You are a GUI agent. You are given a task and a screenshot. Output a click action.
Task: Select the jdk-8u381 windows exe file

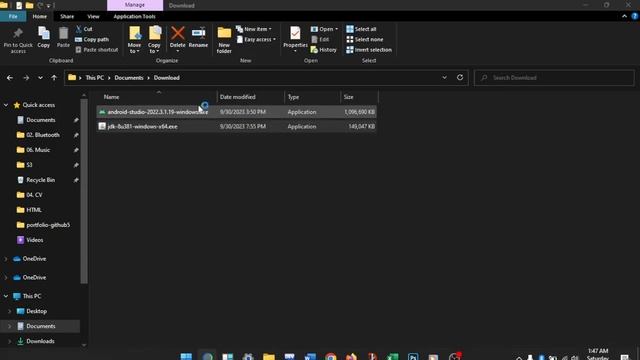tap(237, 127)
